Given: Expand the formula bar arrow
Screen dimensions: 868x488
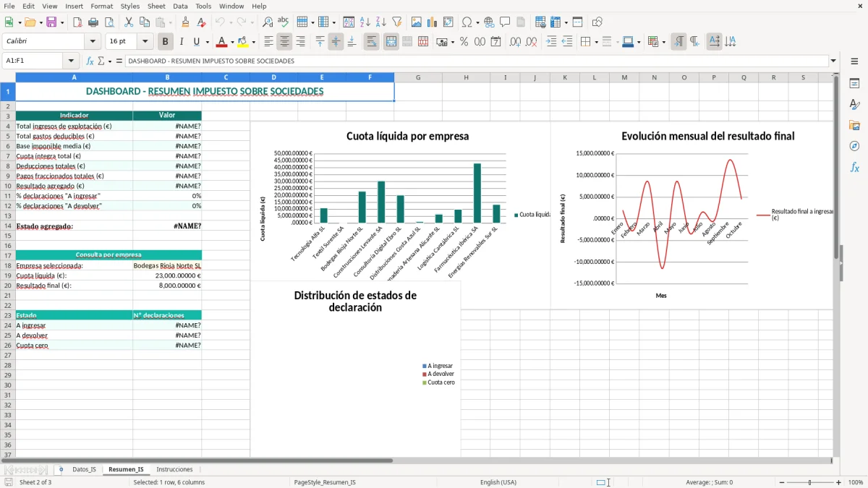Looking at the screenshot, I should pos(833,61).
